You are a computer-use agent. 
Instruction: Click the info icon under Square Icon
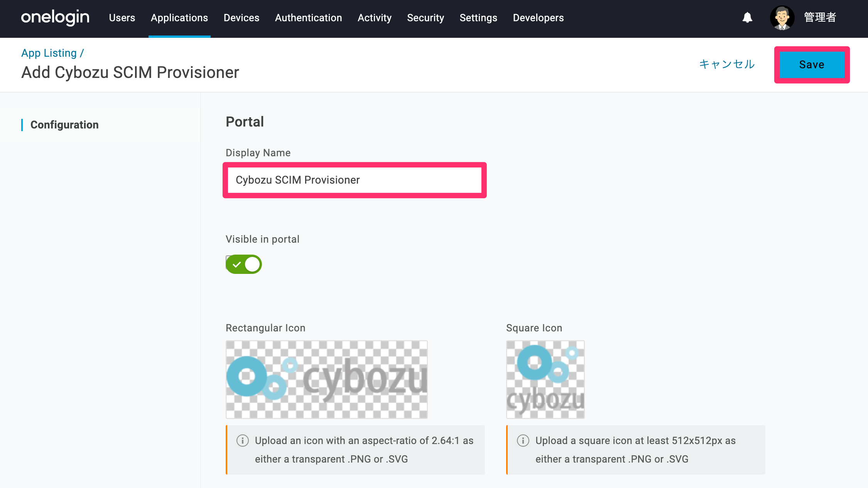pos(523,441)
